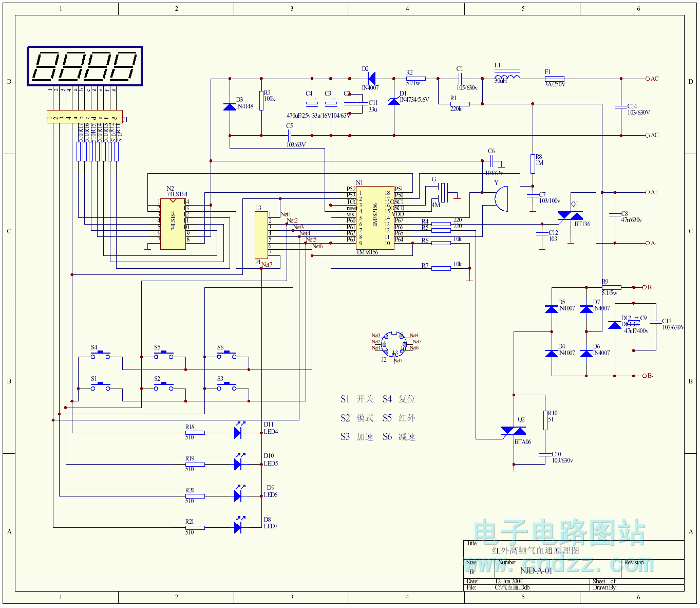The width and height of the screenshot is (700, 608).
Task: Click the R9 5.1/5w resistor symbol
Action: click(x=612, y=287)
